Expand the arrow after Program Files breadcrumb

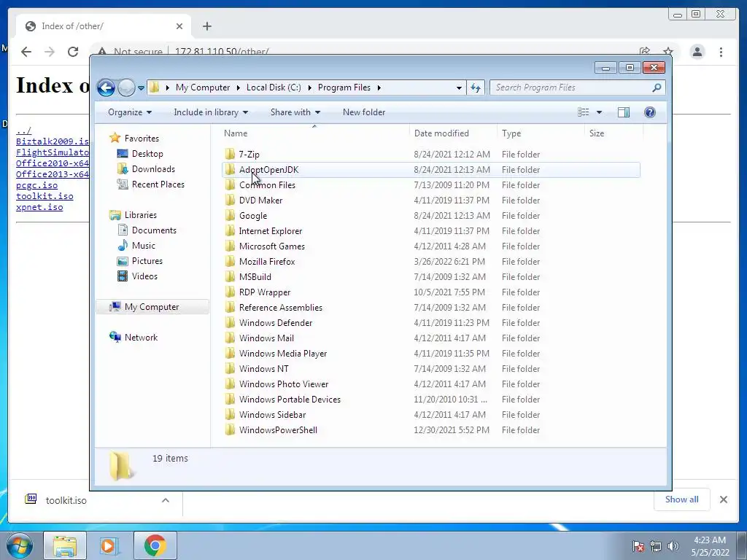pyautogui.click(x=379, y=87)
